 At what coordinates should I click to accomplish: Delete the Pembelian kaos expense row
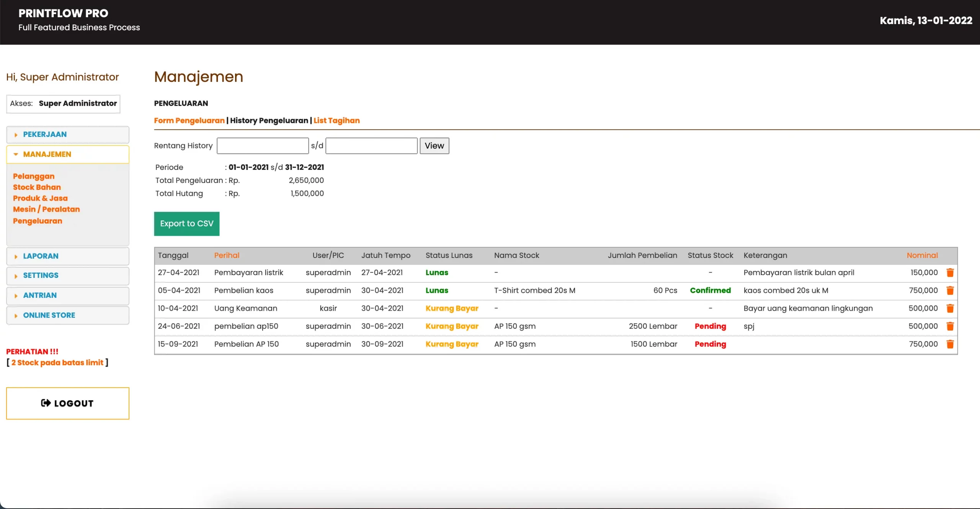click(x=950, y=290)
